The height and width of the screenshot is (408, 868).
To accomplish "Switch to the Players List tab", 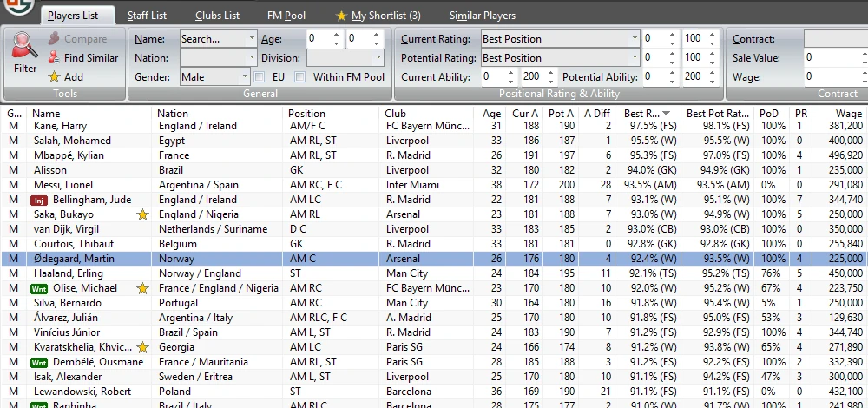I will tap(73, 16).
